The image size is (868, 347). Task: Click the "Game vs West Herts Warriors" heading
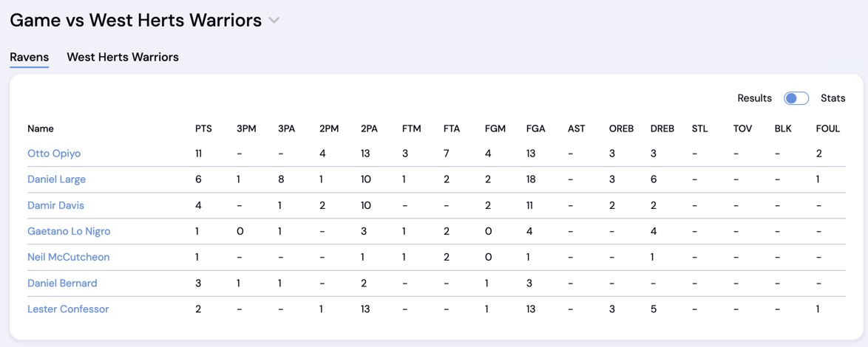pyautogui.click(x=136, y=21)
